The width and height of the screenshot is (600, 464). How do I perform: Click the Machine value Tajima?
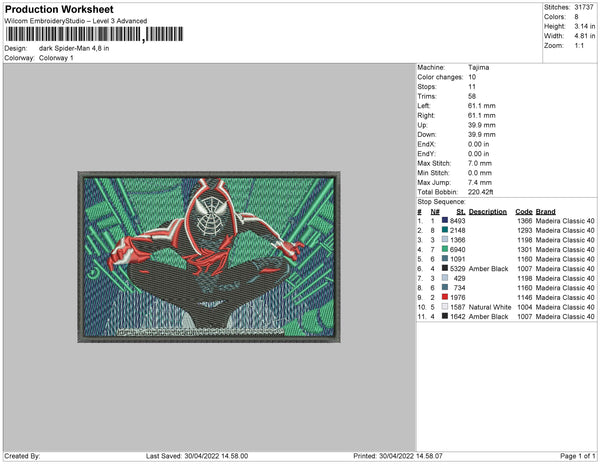[x=479, y=67]
